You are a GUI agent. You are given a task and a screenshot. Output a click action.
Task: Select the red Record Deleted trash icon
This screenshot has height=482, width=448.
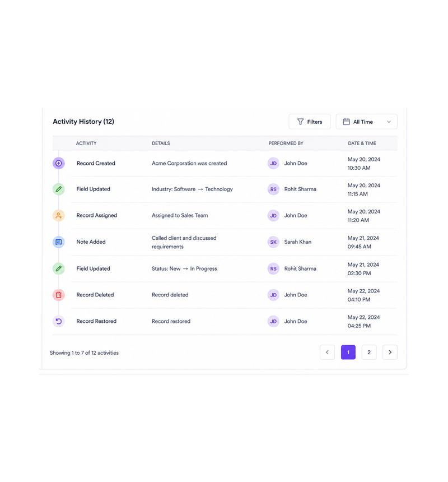59,295
